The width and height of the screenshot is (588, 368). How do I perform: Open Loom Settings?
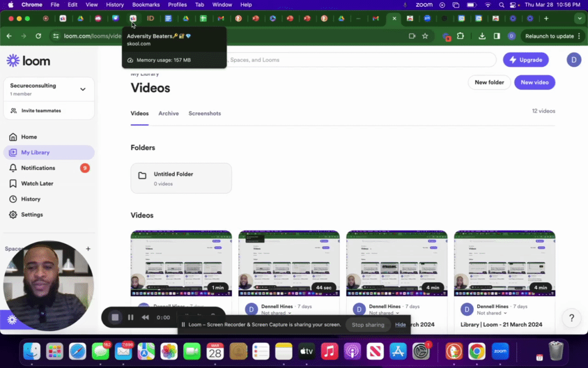[x=49, y=215]
